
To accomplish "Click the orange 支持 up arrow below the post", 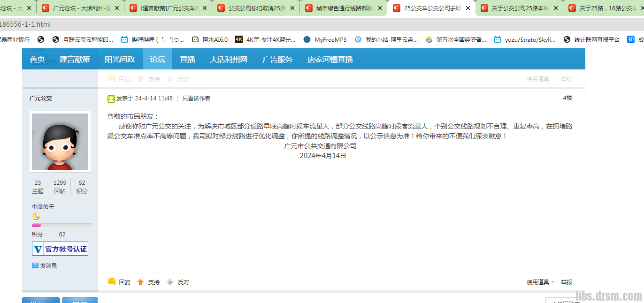I will 140,282.
